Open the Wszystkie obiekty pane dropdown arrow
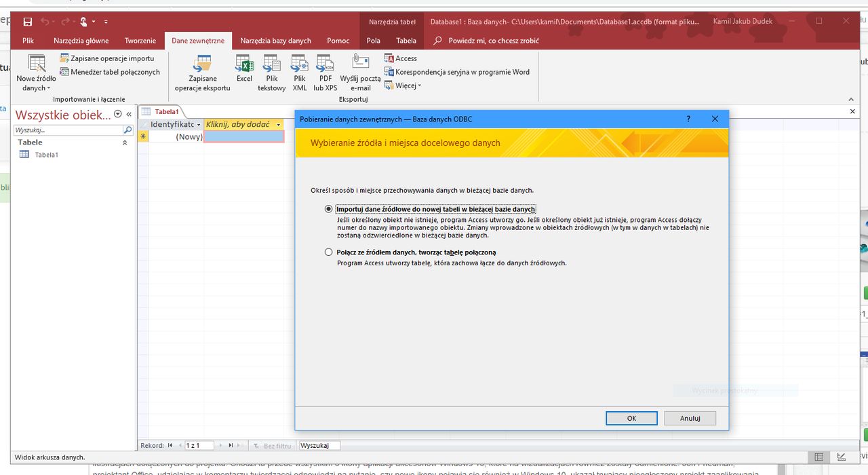The width and height of the screenshot is (868, 475). pyautogui.click(x=118, y=115)
